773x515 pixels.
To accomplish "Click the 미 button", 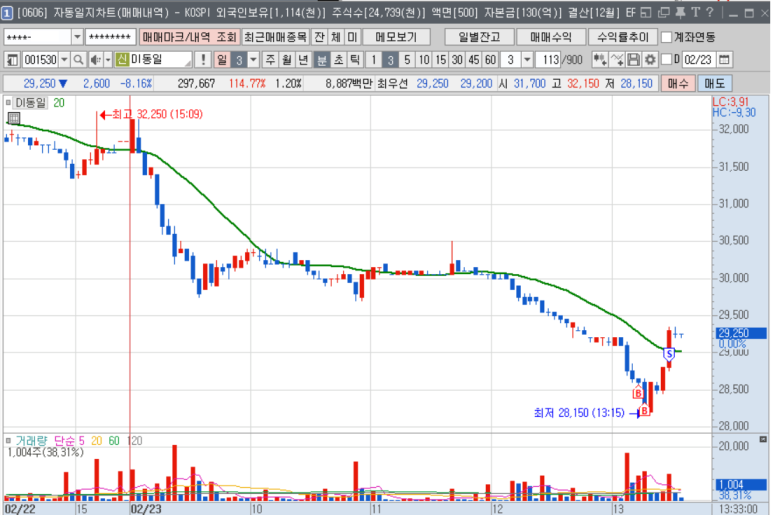I will [352, 37].
